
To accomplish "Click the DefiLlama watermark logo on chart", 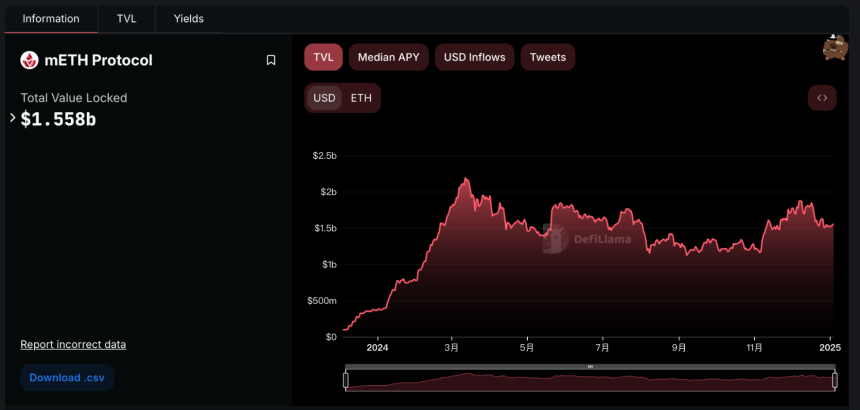I will click(586, 238).
